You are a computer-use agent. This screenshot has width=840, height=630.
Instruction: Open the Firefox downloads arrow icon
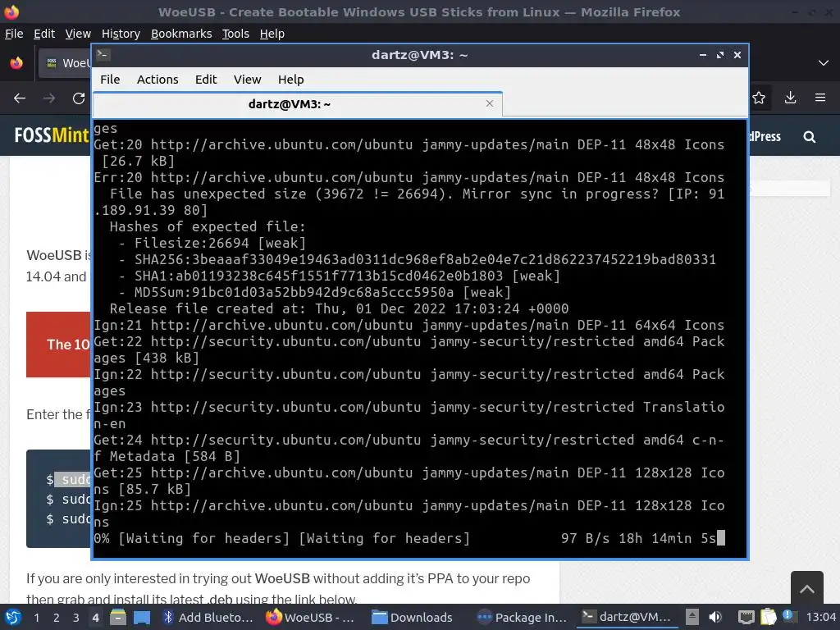(790, 98)
